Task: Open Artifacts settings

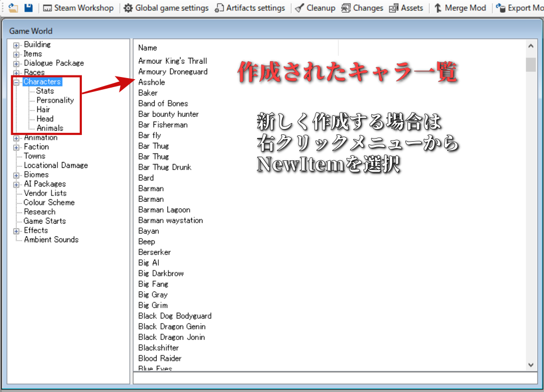Action: (250, 8)
